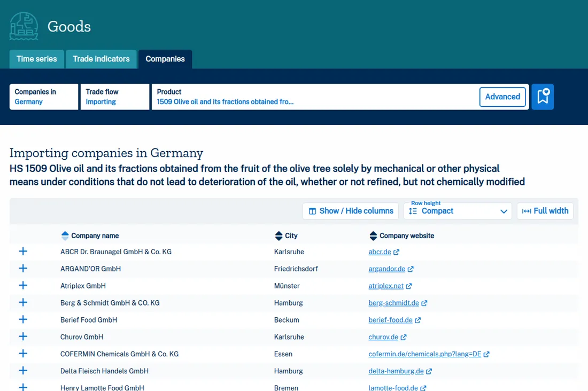Open external link icon next to churov.de
The width and height of the screenshot is (588, 391).
pos(404,338)
